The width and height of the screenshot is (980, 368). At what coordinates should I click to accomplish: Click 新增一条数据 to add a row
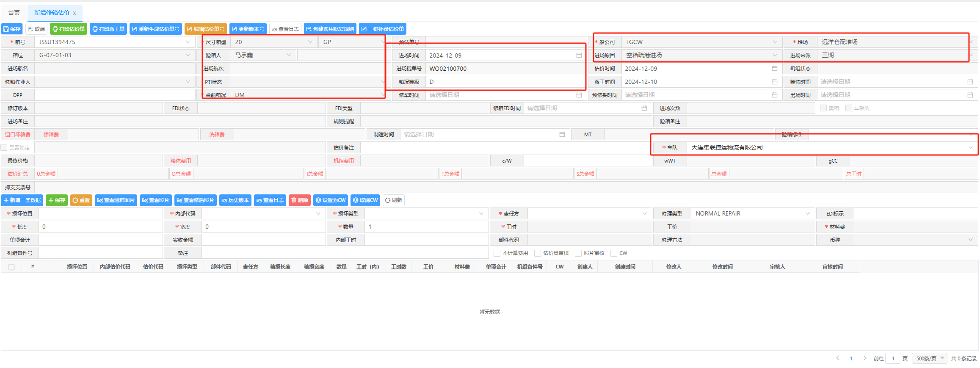pyautogui.click(x=22, y=200)
